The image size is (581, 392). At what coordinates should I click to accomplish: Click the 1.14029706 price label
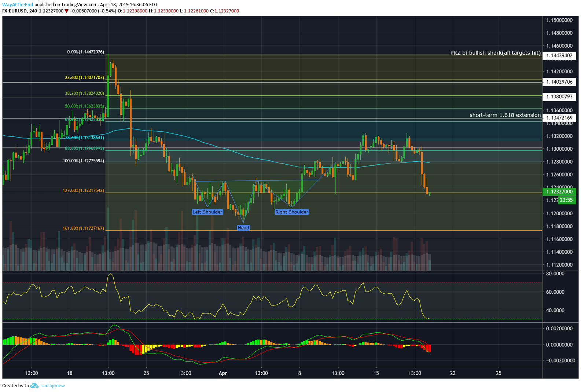559,82
